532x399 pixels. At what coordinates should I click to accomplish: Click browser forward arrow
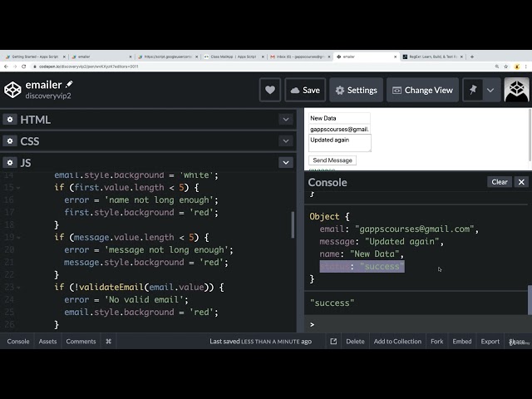(15, 66)
